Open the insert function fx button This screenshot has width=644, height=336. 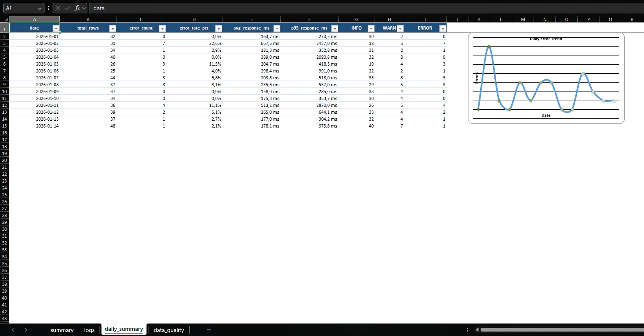click(77, 8)
